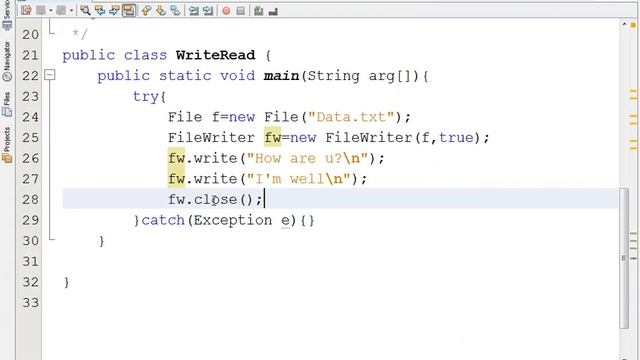Viewport: 640px width, 360px height.
Task: Click the editor scrollbar up arrow
Action: 624,24
